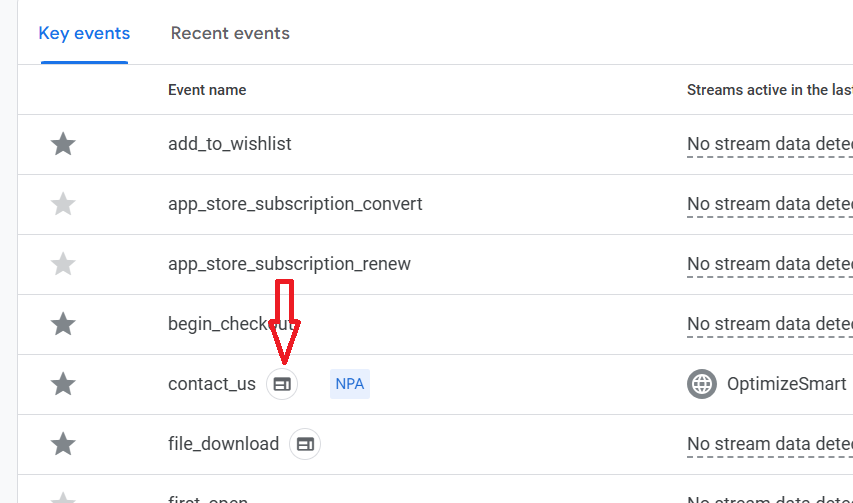Open the add_to_wishlist event
Image resolution: width=853 pixels, height=503 pixels.
230,144
